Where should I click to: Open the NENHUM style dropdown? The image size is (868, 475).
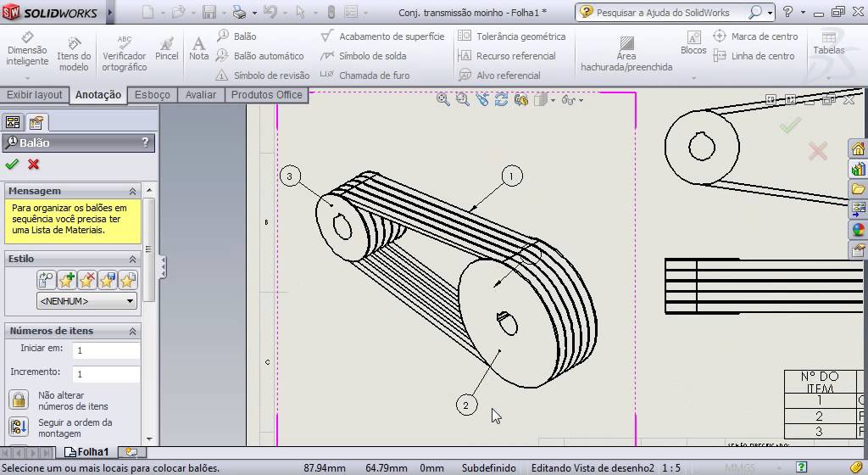click(x=87, y=301)
